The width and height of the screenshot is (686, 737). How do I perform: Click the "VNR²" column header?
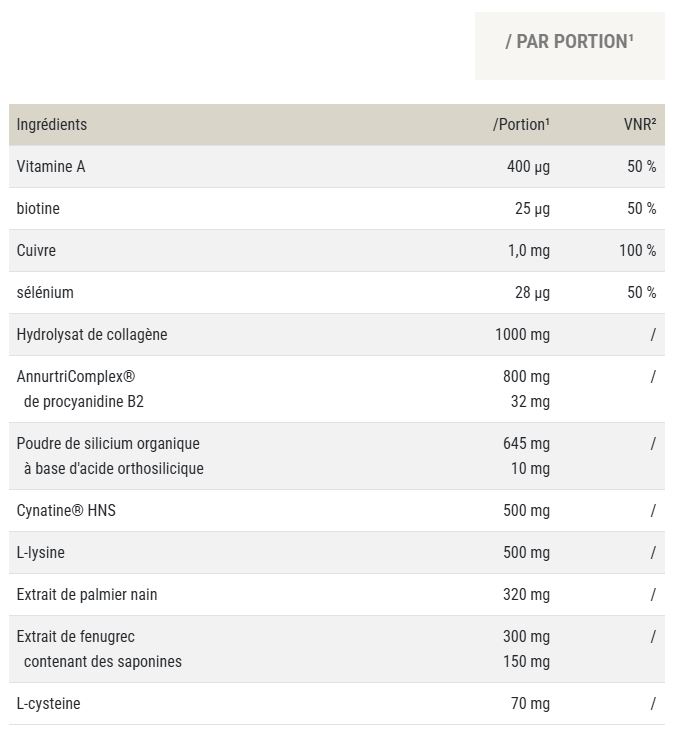(x=640, y=125)
